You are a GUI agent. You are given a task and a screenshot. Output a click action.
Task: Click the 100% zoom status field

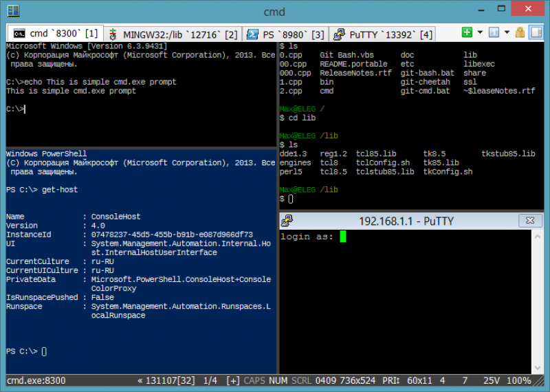[519, 380]
